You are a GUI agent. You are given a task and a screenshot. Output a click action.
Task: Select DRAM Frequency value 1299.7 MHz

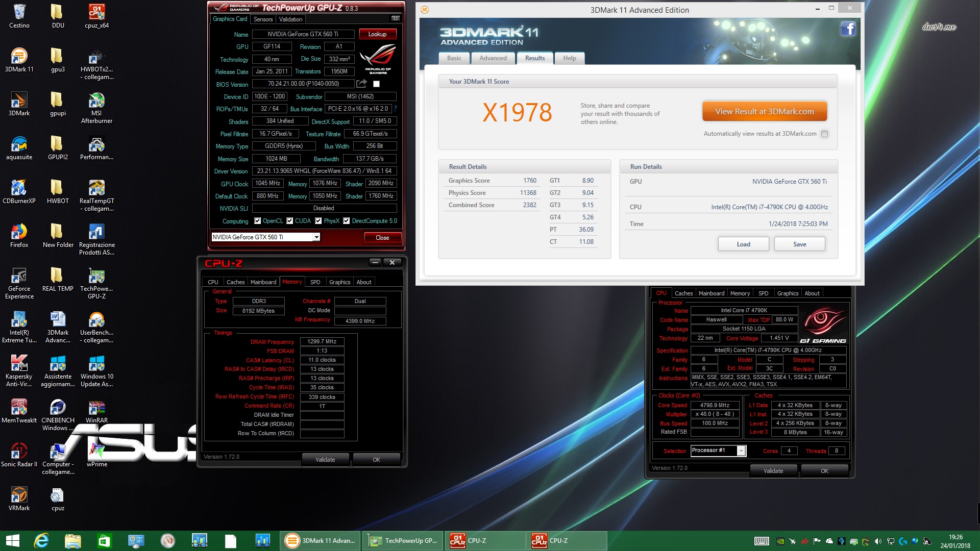click(x=322, y=341)
